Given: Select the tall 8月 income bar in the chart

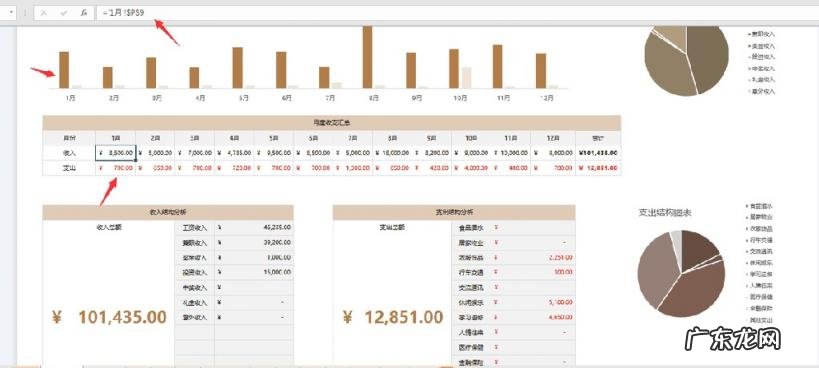Looking at the screenshot, I should point(367,57).
